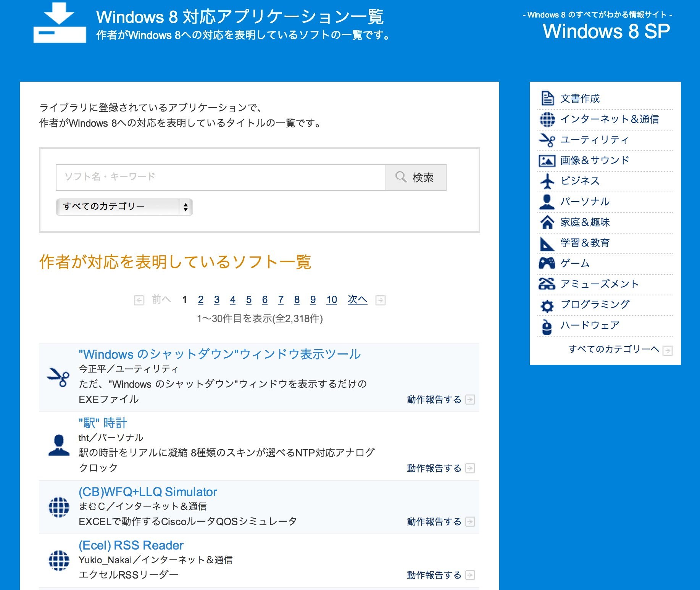The image size is (700, 590).
Task: Click the globe icon beside インターネット&通信 in sidebar
Action: coord(547,119)
